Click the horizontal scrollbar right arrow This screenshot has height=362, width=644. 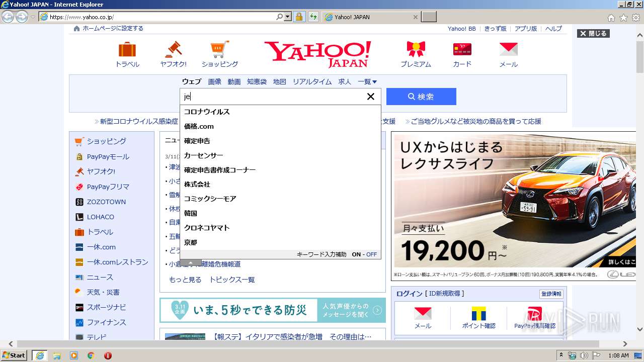625,344
